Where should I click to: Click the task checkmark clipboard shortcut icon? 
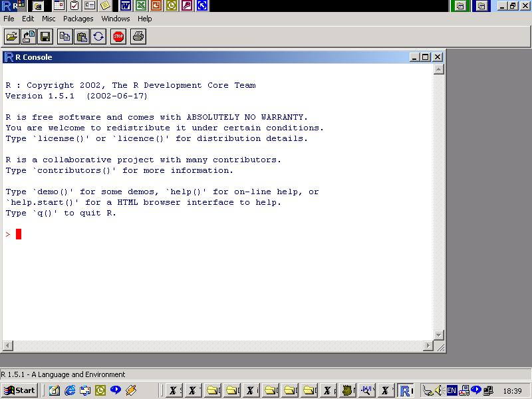coord(74,5)
